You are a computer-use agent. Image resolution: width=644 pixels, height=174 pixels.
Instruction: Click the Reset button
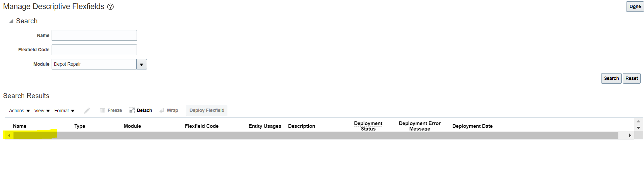pyautogui.click(x=632, y=78)
